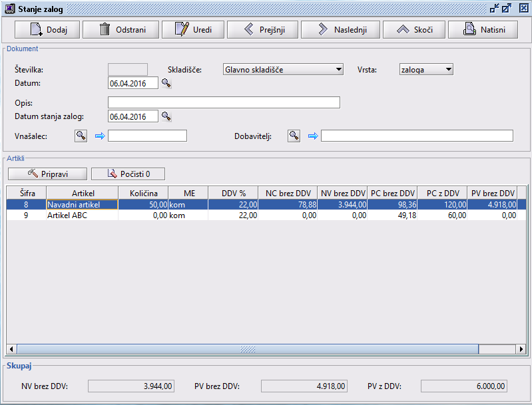Click the blue arrow next to Vnašalec
532x405 pixels.
click(x=100, y=136)
